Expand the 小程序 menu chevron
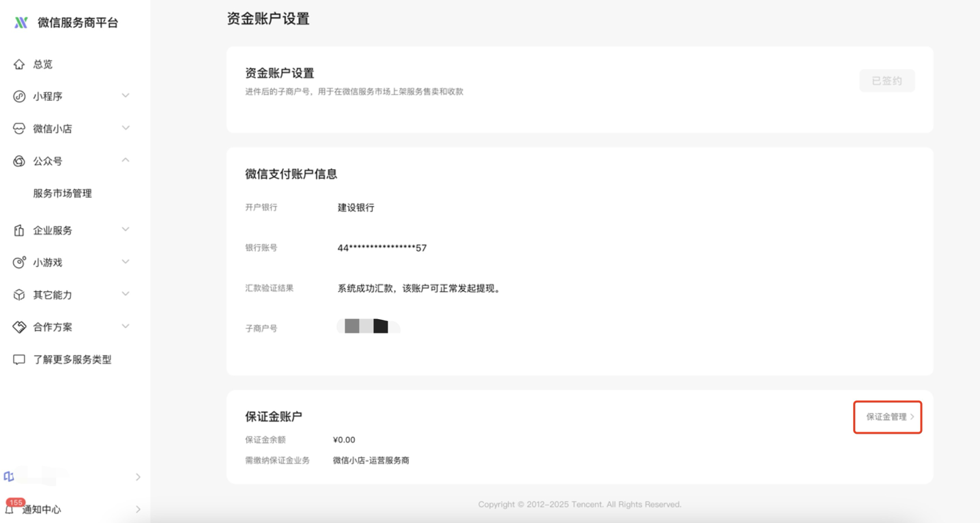This screenshot has width=980, height=523. pos(126,95)
